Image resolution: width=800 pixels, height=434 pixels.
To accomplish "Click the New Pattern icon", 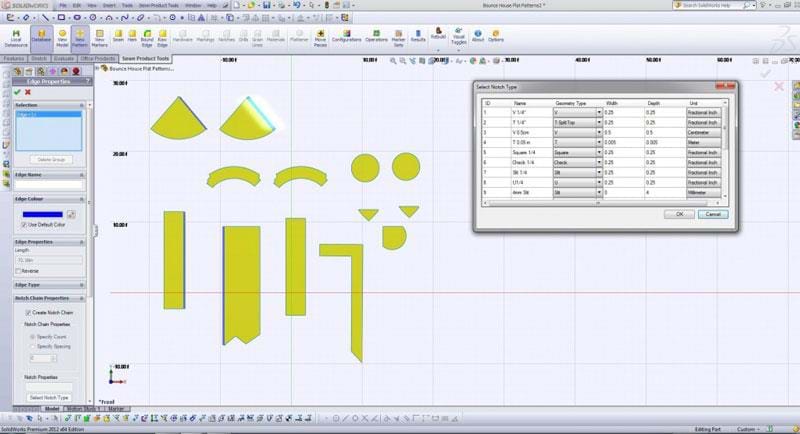I will [x=79, y=38].
